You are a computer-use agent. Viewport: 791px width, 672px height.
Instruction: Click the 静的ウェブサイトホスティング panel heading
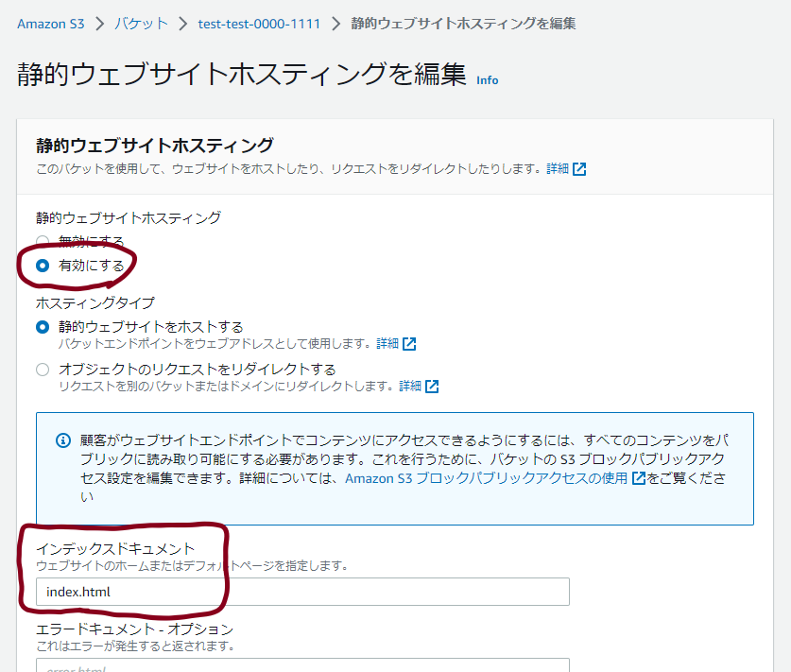[155, 146]
